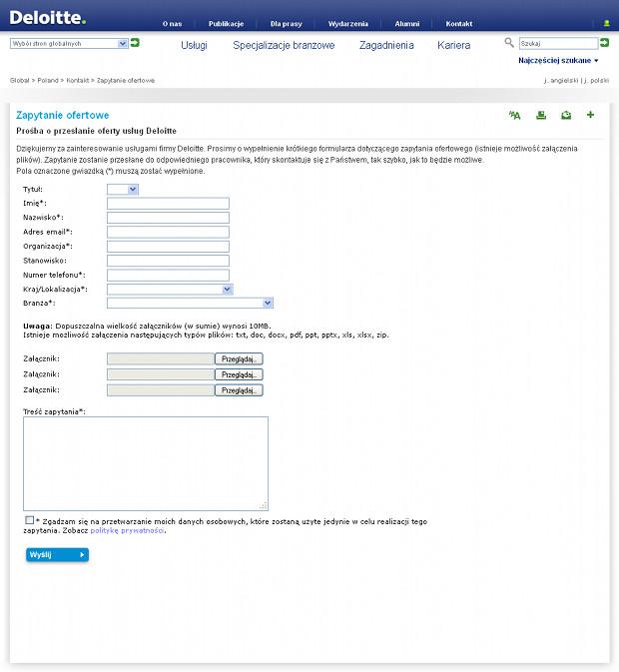This screenshot has width=619, height=672.
Task: Open the polityka prywatności link
Action: tap(127, 530)
